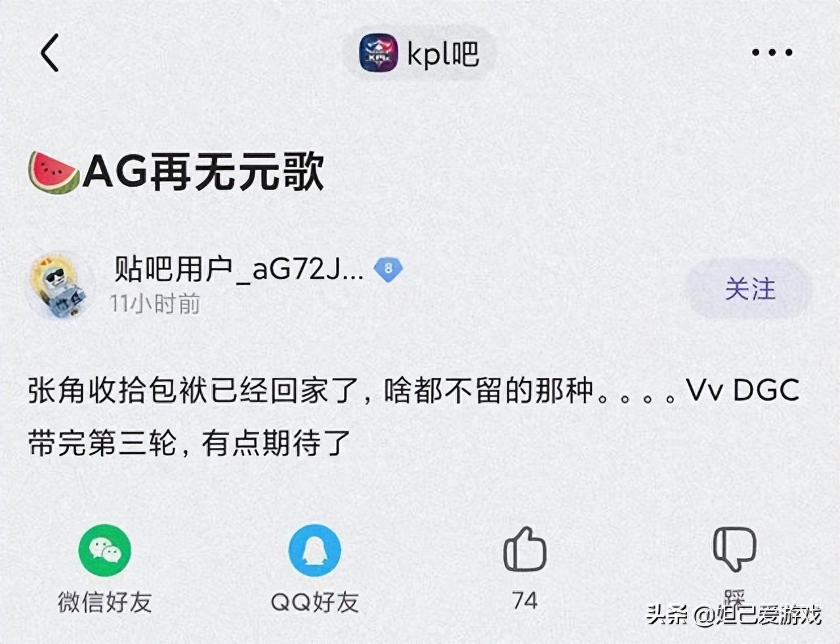Viewport: 840px width, 644px height.
Task: Click the 11小时前 timestamp
Action: point(155,304)
